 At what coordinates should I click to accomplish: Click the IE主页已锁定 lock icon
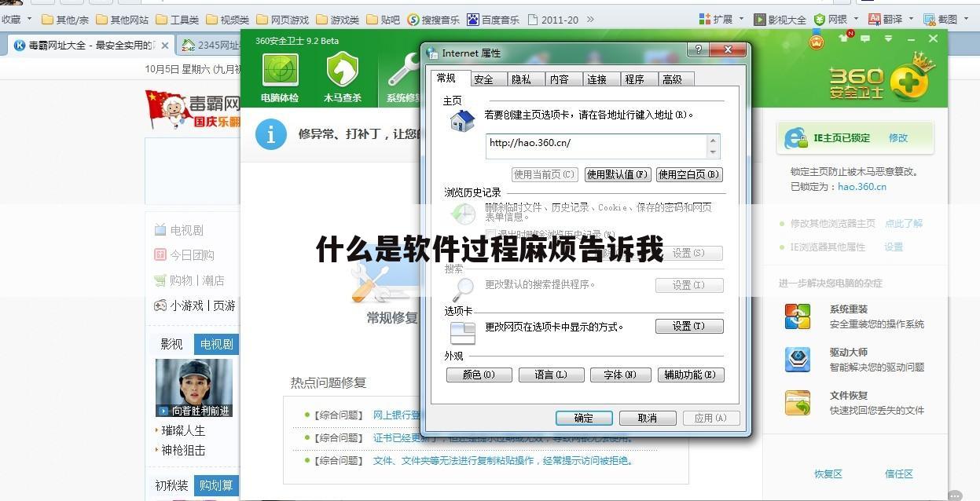795,138
